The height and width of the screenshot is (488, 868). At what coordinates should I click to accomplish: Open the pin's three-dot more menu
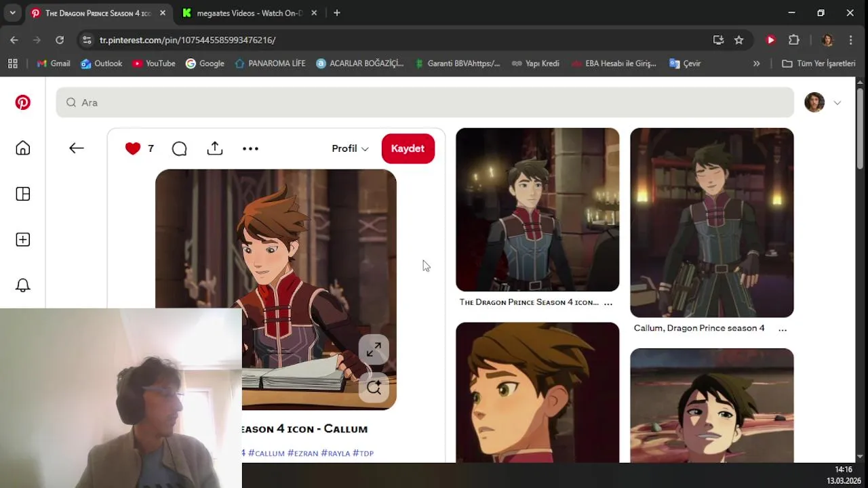250,148
